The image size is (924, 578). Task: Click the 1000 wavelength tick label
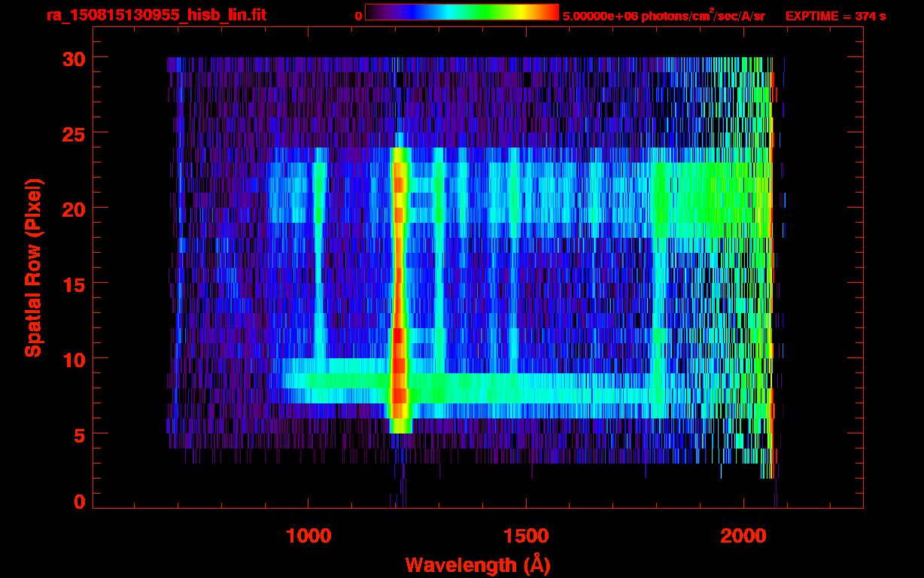[309, 536]
